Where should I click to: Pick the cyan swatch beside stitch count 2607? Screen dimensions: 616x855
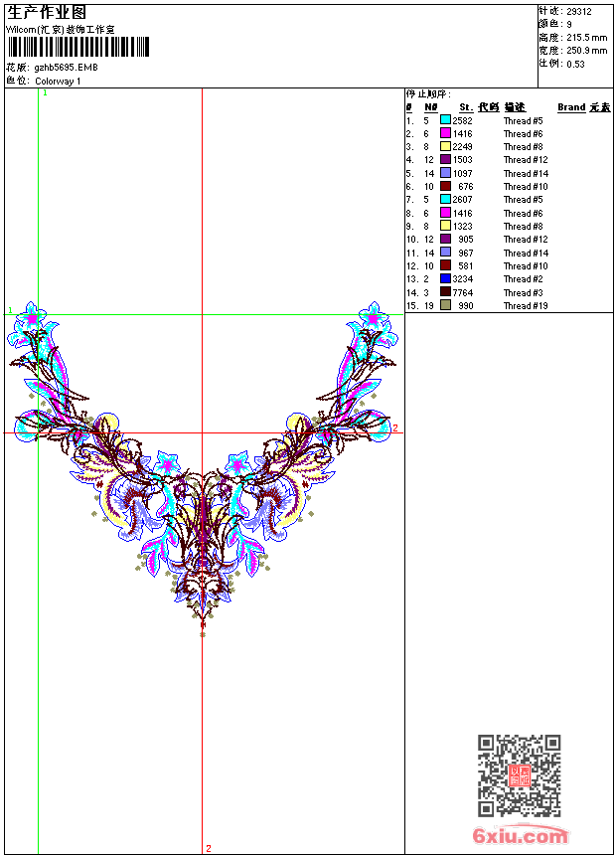445,199
